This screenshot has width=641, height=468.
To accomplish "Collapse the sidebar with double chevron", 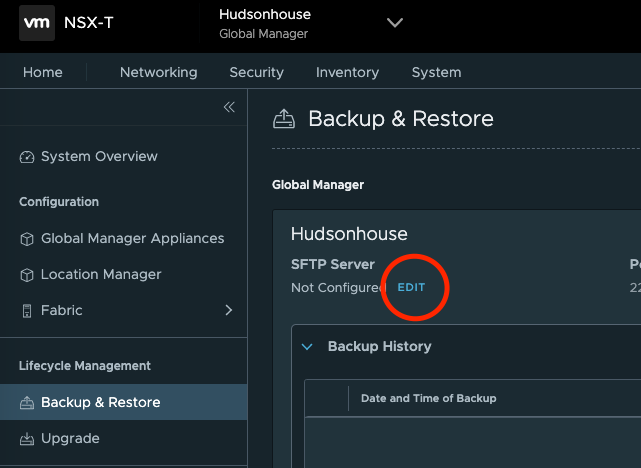I will pos(229,107).
